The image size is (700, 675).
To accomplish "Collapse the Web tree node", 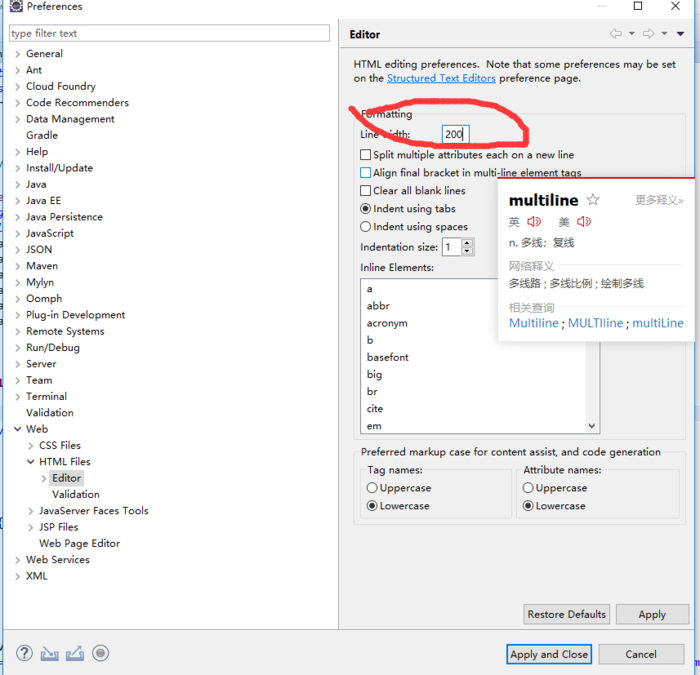I will [17, 429].
